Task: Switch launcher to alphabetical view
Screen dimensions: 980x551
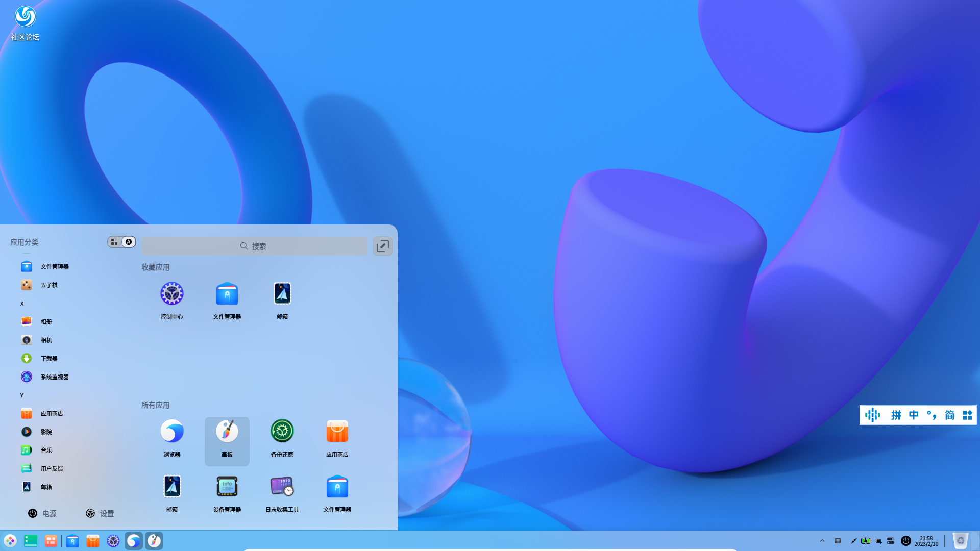Action: coord(129,242)
